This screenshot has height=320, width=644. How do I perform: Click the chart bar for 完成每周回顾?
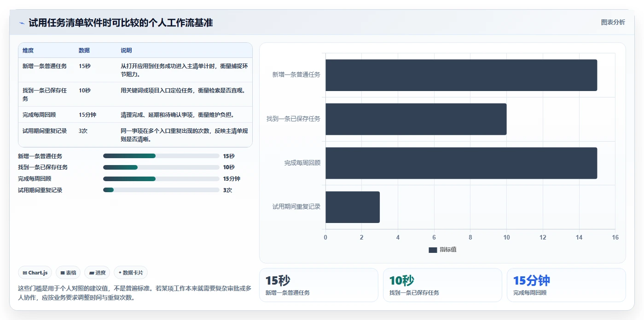[461, 163]
